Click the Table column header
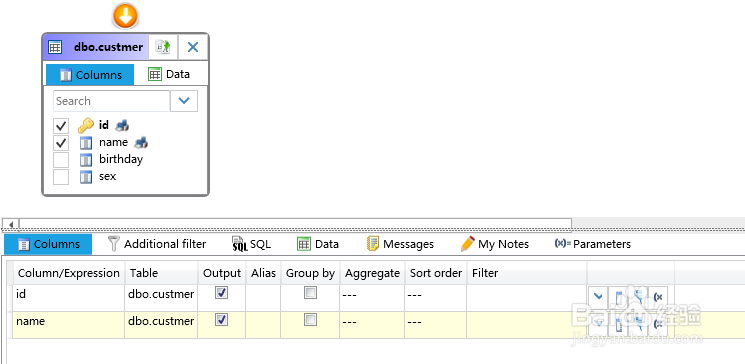The height and width of the screenshot is (364, 745). click(x=161, y=273)
